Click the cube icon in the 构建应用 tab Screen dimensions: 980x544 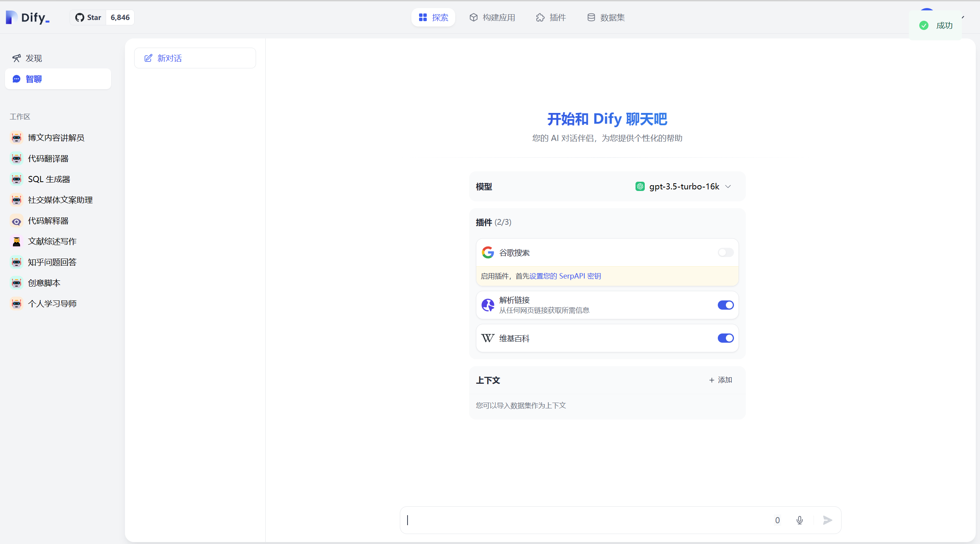pos(474,17)
